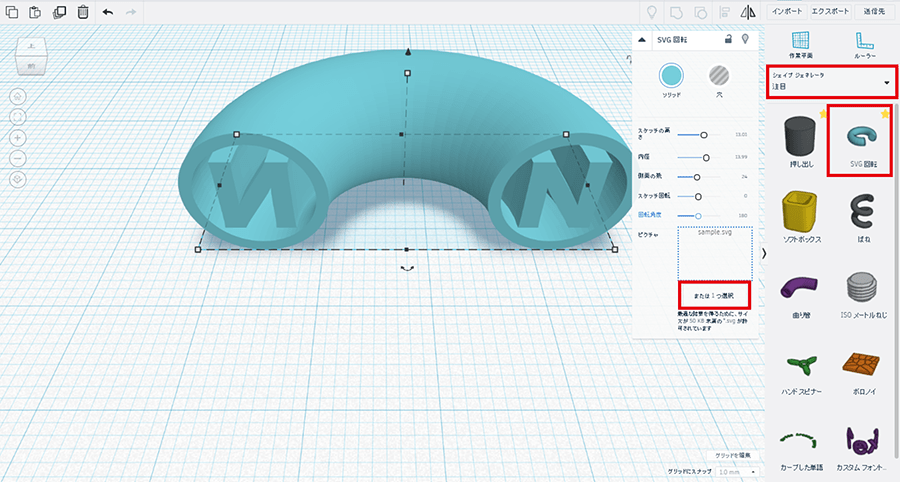Select the ハンドスピナー shape
This screenshot has width=900, height=482.
(x=801, y=372)
